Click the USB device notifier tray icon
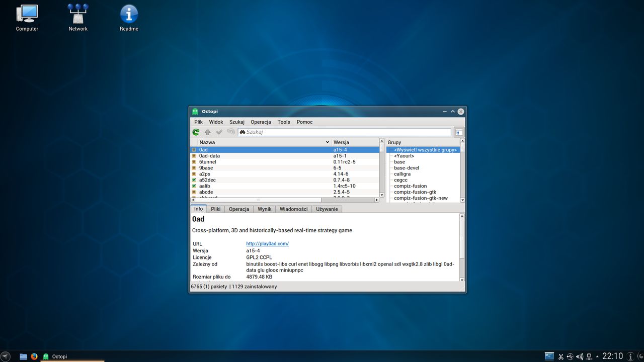This screenshot has height=362, width=644. [570, 356]
